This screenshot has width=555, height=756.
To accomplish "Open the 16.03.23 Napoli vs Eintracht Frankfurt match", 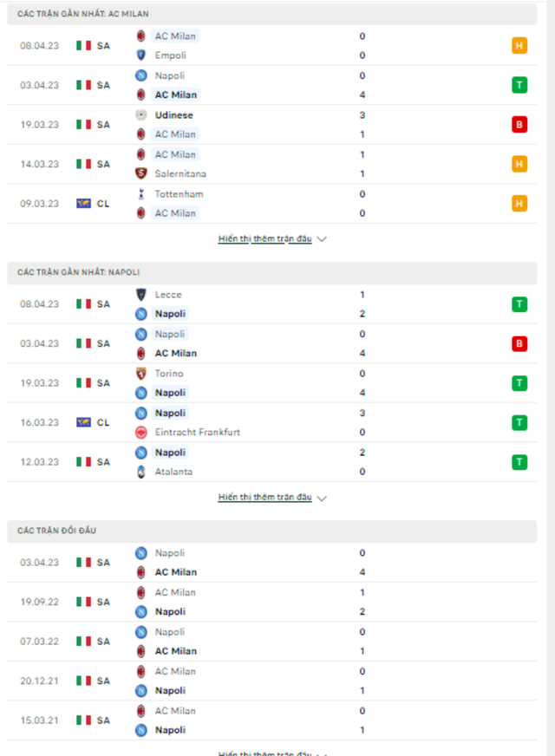I will (272, 422).
